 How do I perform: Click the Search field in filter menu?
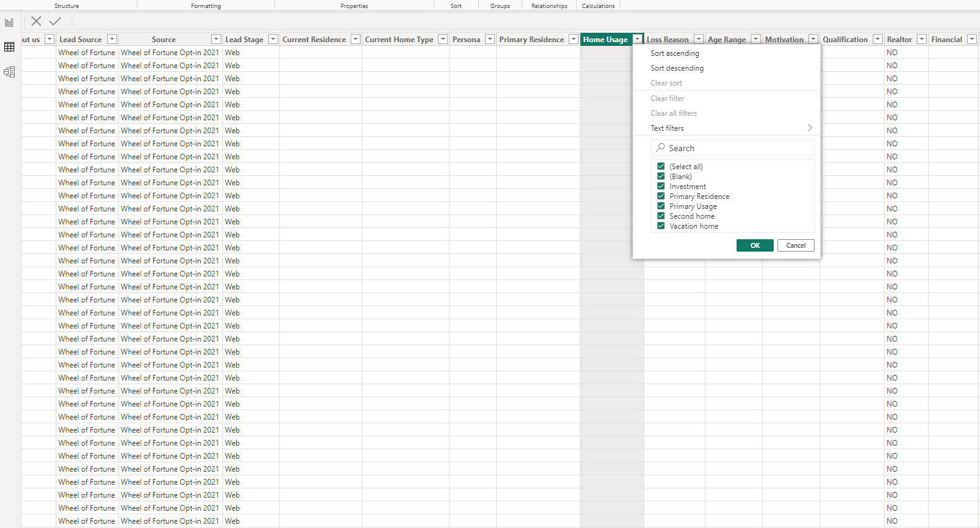[733, 148]
